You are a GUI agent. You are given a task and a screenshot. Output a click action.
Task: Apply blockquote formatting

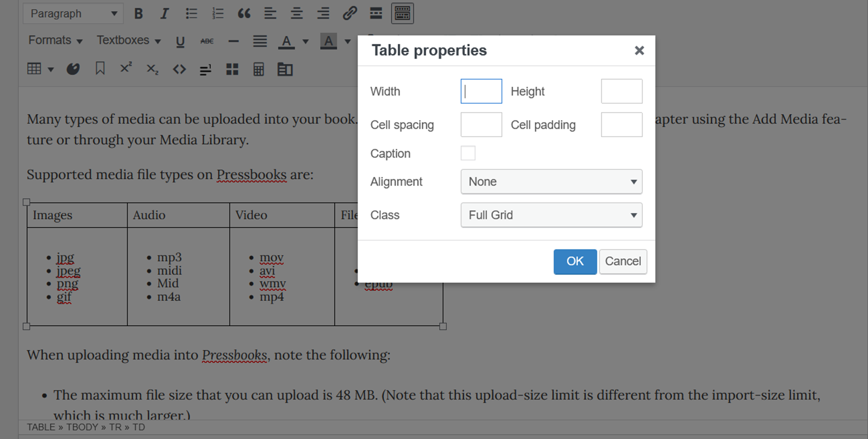click(244, 13)
